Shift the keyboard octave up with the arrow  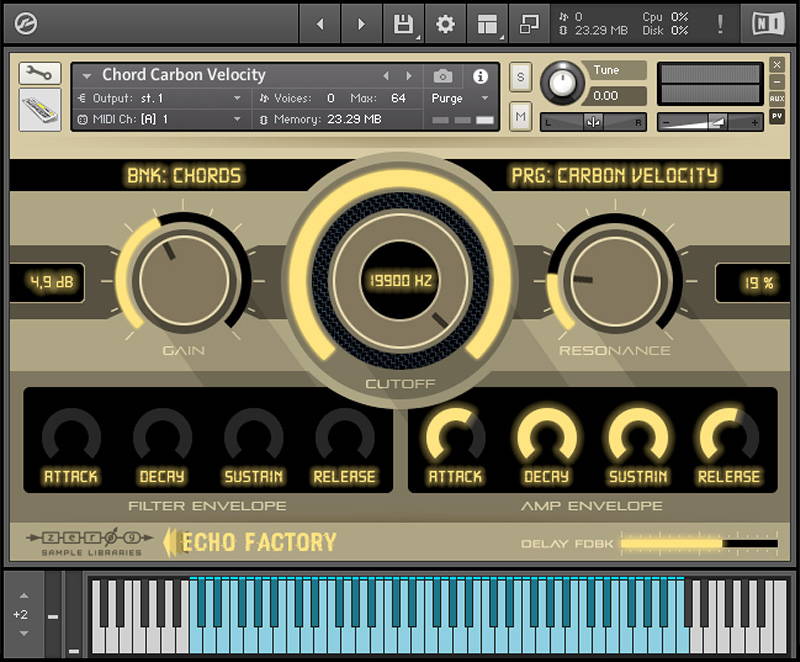(24, 596)
